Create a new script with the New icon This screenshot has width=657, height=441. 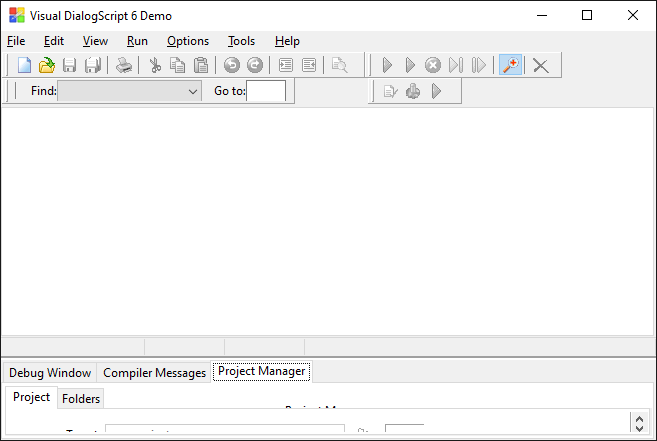[24, 65]
